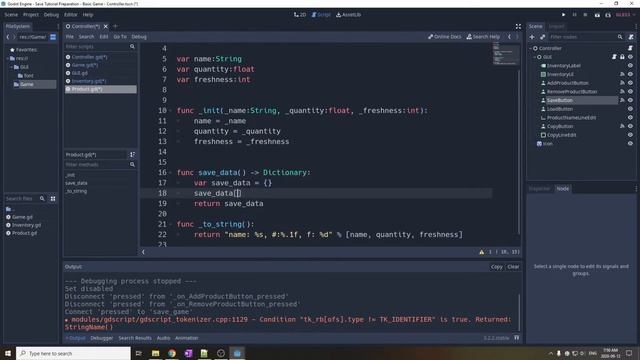This screenshot has height=360, width=640.
Task: Collapse the res:// folder in FileSystem
Action: pos(8,58)
